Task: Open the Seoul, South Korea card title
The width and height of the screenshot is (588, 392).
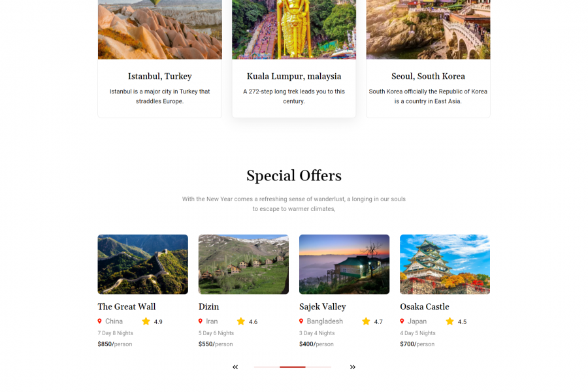Action: (x=428, y=76)
